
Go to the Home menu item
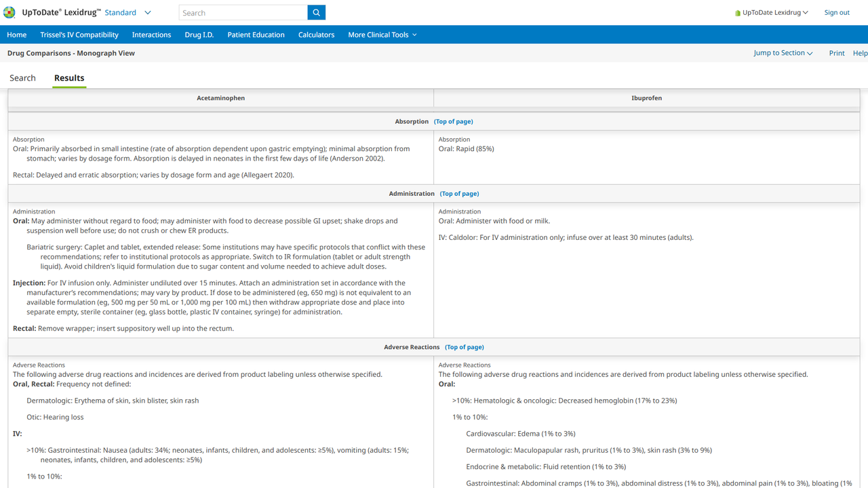pos(17,35)
